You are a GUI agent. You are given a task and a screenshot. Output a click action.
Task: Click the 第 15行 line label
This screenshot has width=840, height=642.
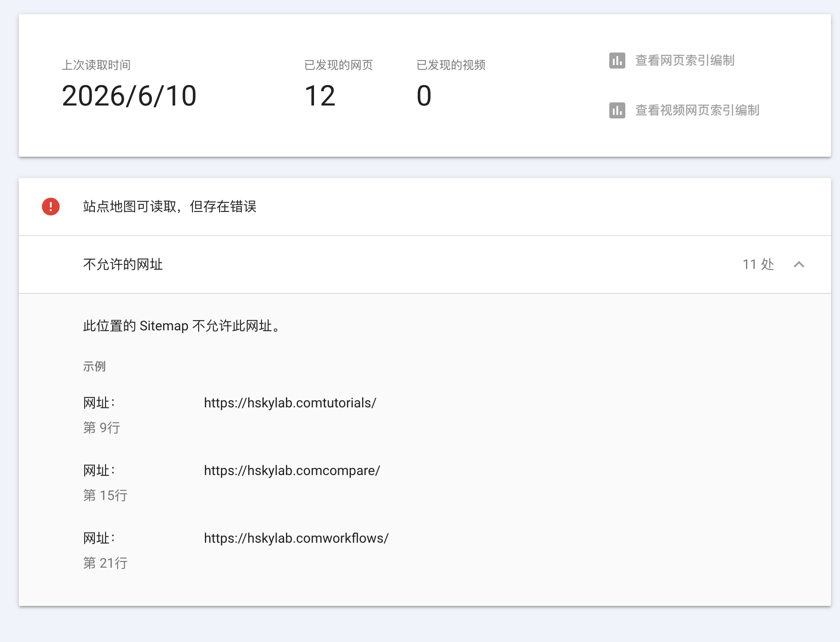(x=105, y=496)
